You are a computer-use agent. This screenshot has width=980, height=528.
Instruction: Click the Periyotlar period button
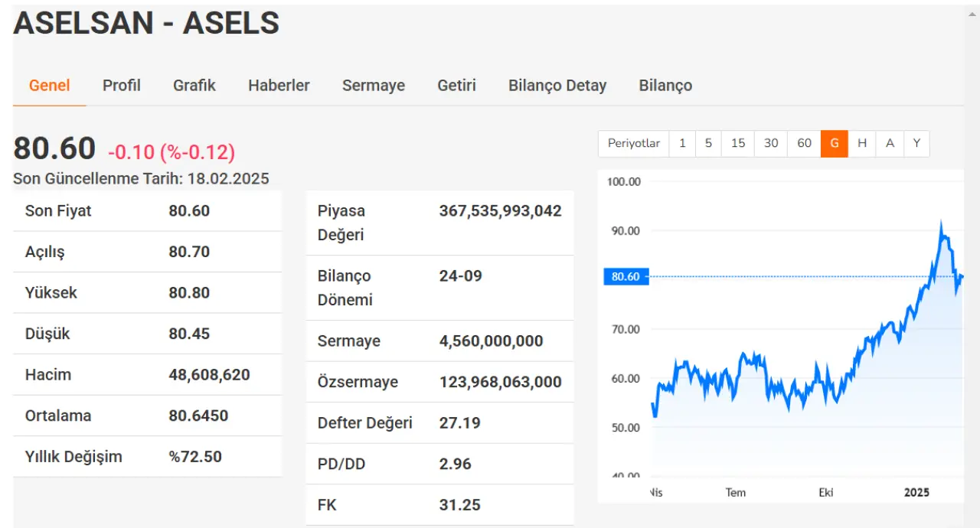pyautogui.click(x=634, y=143)
